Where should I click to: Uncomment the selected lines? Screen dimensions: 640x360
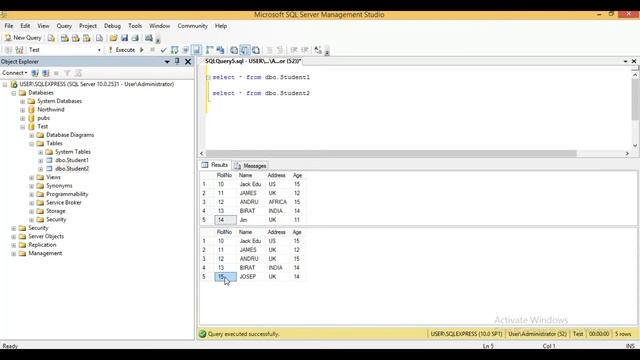point(280,50)
